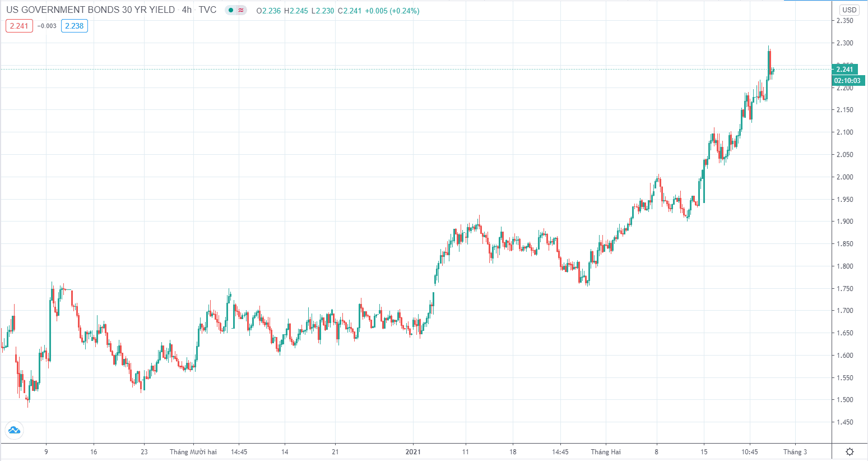Screen dimensions: 868x461
Task: Click the high value H2.245
Action: pyautogui.click(x=296, y=11)
